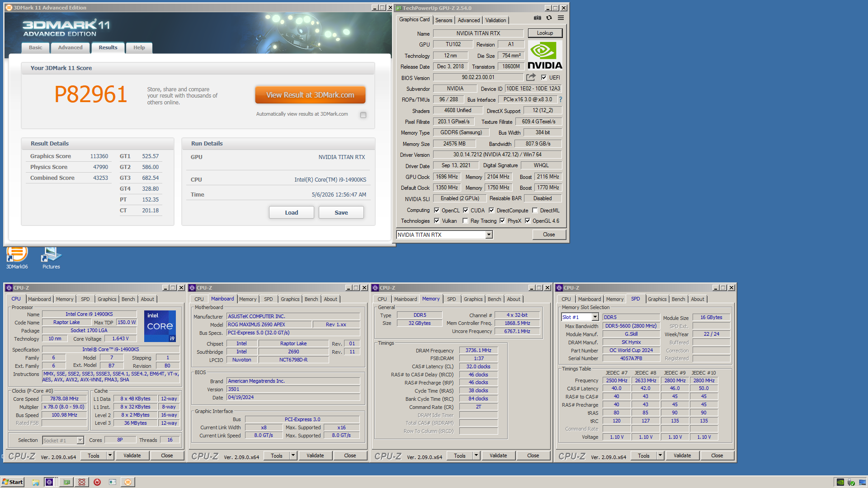The width and height of the screenshot is (868, 488).
Task: Open the Pictures desktop shortcut
Action: (51, 258)
